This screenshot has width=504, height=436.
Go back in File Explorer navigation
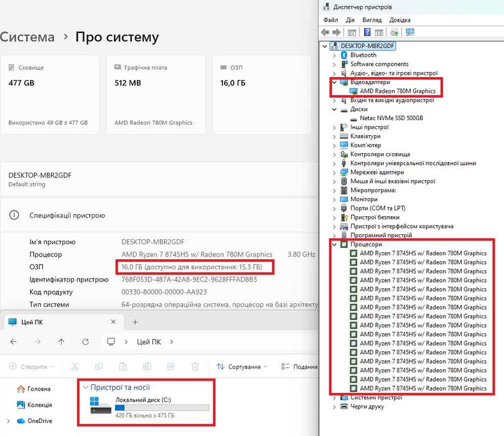[x=14, y=342]
